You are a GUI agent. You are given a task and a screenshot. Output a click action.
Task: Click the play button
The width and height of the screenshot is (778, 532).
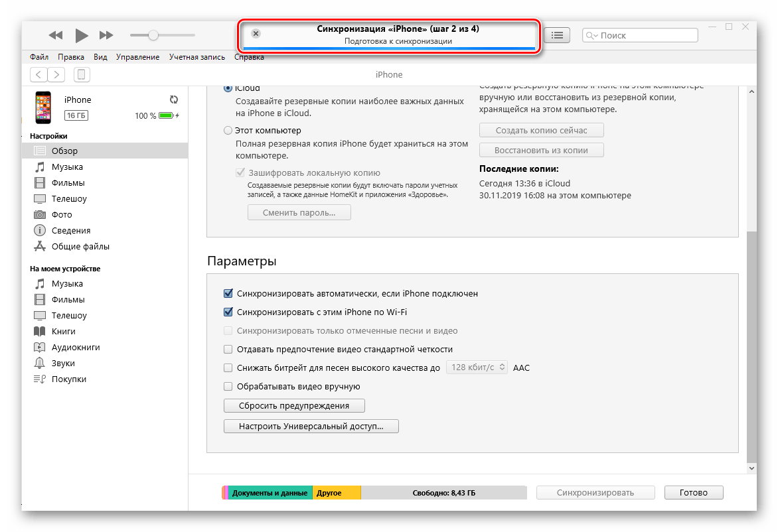coord(82,35)
